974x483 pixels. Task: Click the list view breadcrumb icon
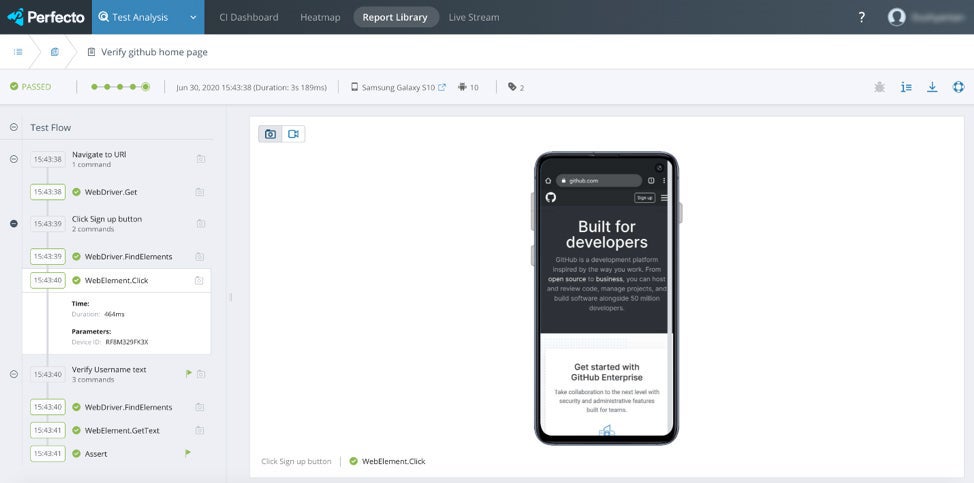pyautogui.click(x=18, y=52)
